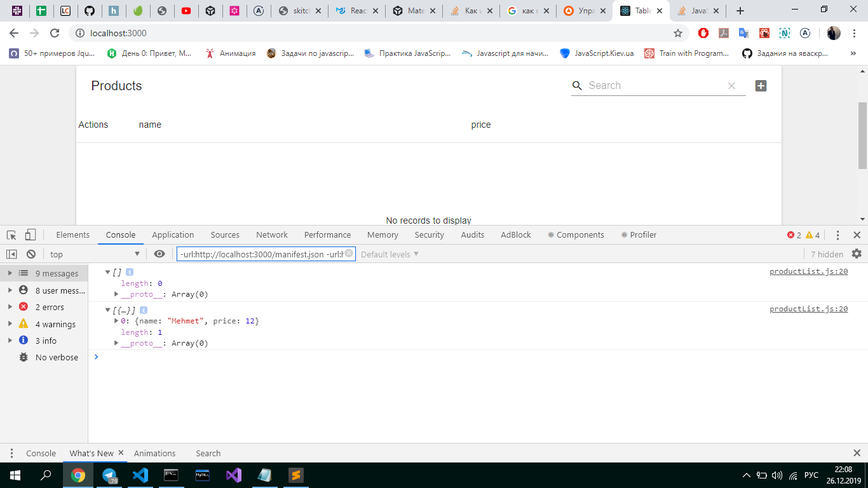The width and height of the screenshot is (868, 488).
Task: Collapse the empty array log entry
Action: (x=108, y=272)
